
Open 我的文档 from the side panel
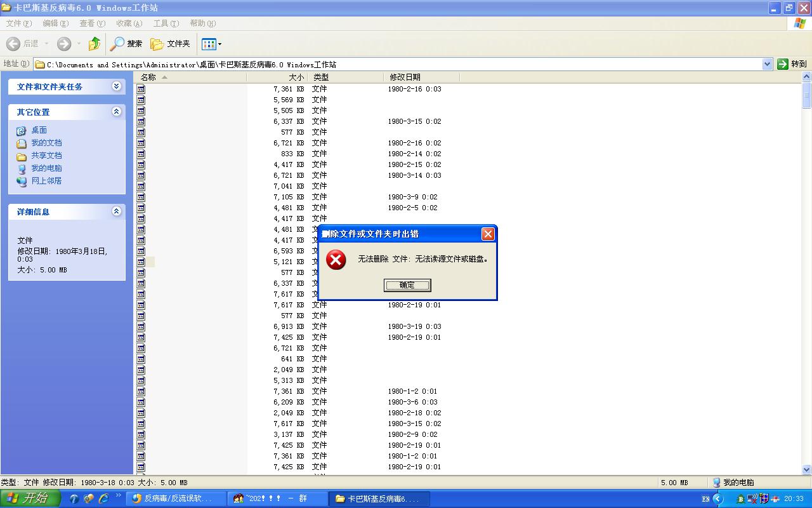pyautogui.click(x=47, y=143)
